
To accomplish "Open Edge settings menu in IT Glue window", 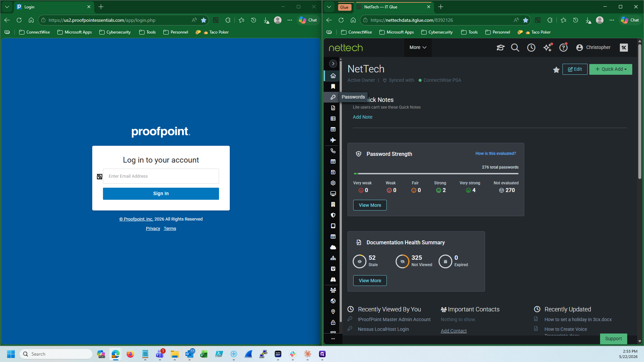I will [612, 20].
